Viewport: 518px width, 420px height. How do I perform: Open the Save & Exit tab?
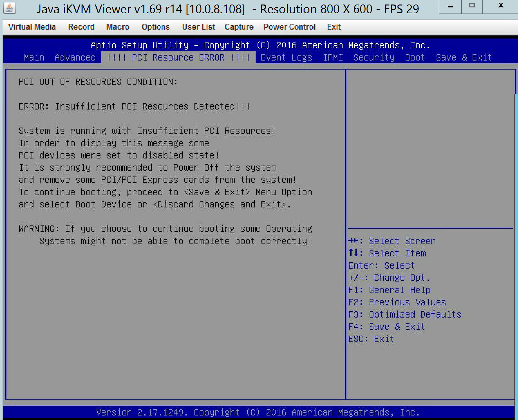(x=464, y=57)
